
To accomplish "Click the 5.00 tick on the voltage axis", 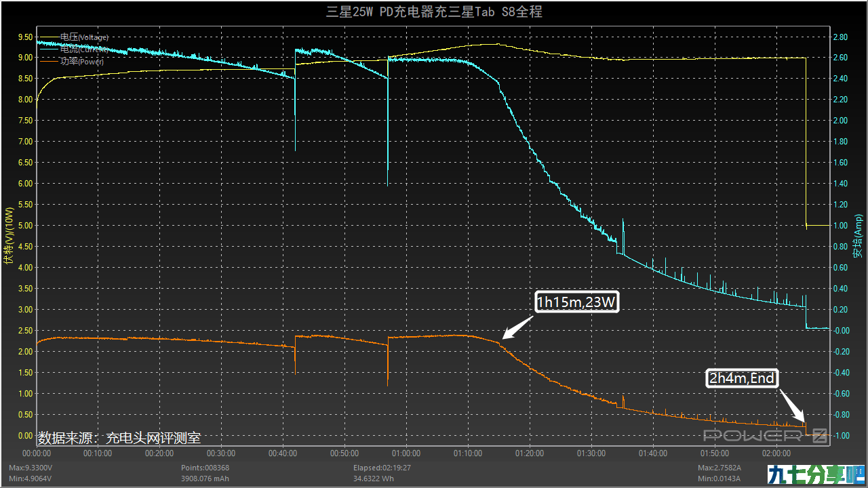I will pyautogui.click(x=24, y=226).
